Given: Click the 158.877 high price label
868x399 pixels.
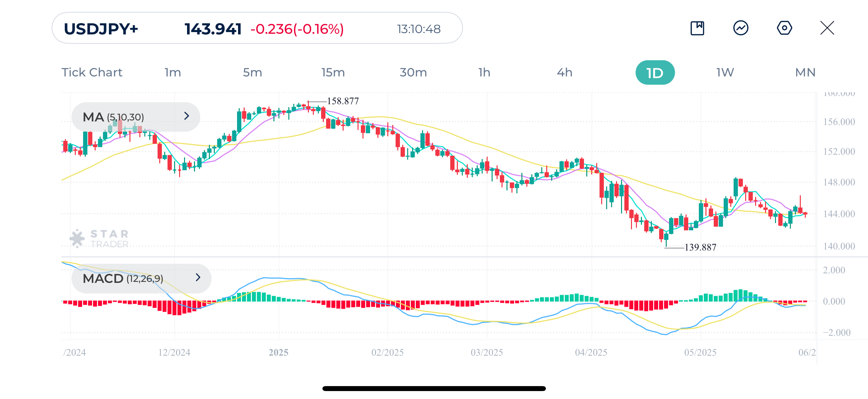Looking at the screenshot, I should 343,100.
